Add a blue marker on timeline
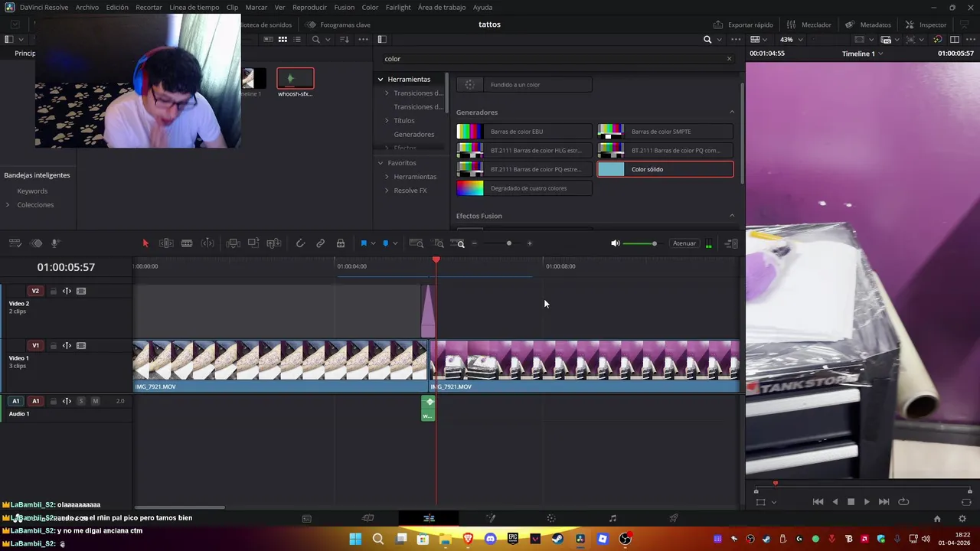Screen dimensions: 980x551 click(x=385, y=243)
